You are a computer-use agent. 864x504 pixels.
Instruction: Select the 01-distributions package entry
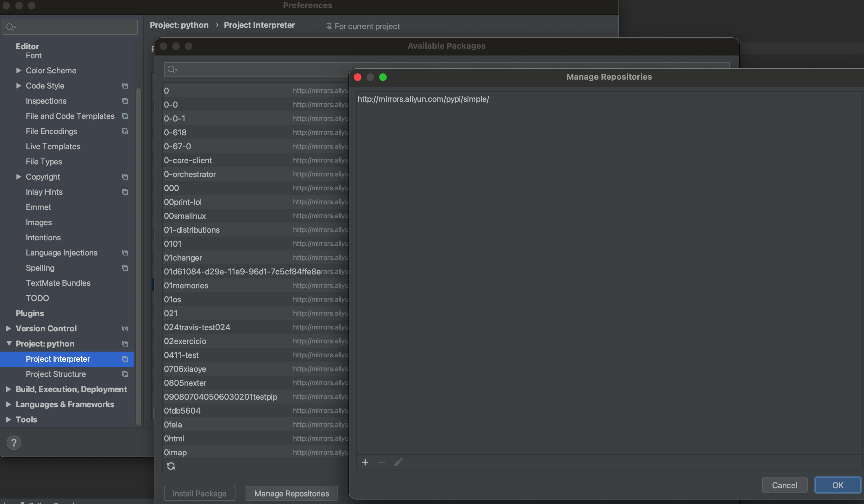click(191, 230)
